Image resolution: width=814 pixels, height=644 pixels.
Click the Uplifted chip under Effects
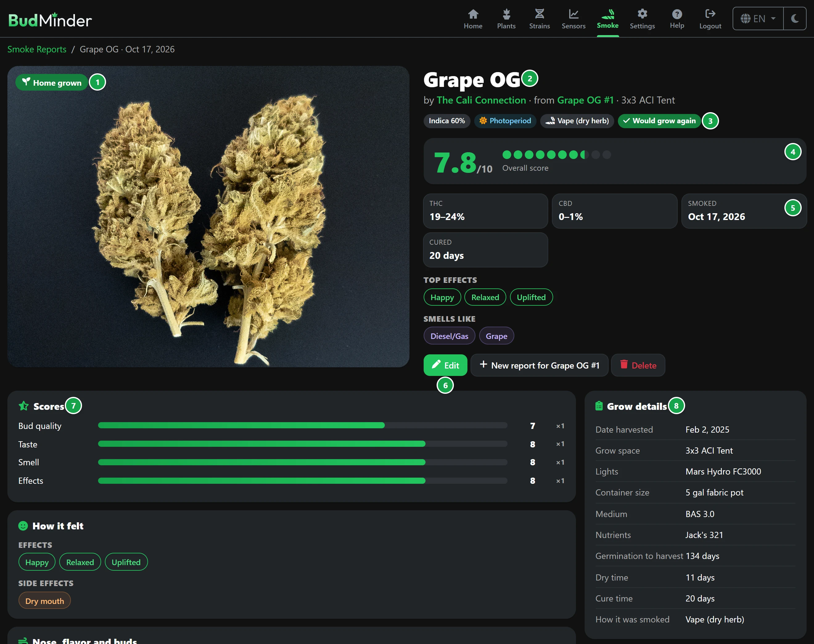126,562
